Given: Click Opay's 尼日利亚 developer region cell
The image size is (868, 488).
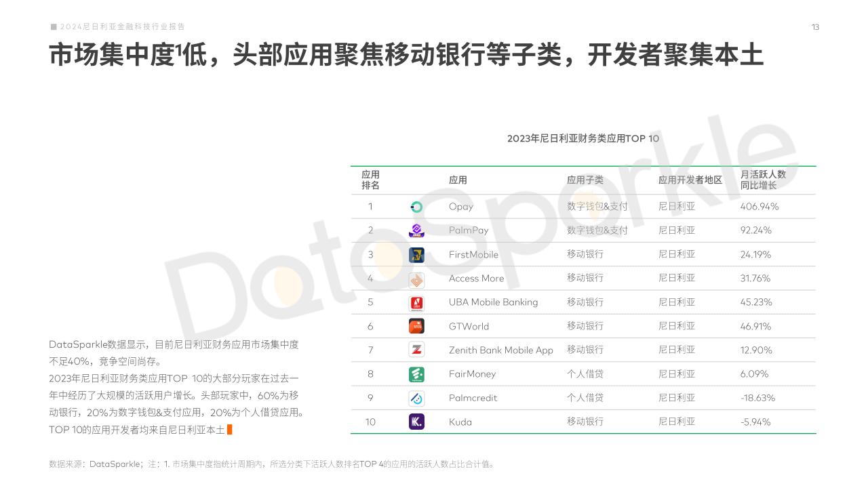Looking at the screenshot, I should click(677, 207).
